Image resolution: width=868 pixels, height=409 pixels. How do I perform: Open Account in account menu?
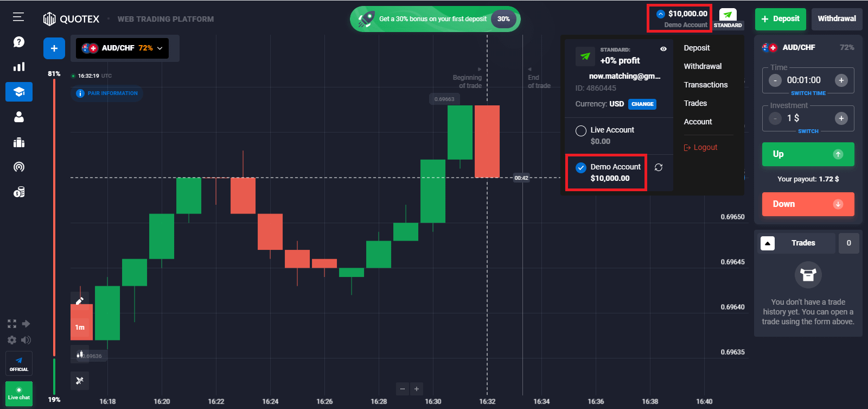[x=698, y=122]
